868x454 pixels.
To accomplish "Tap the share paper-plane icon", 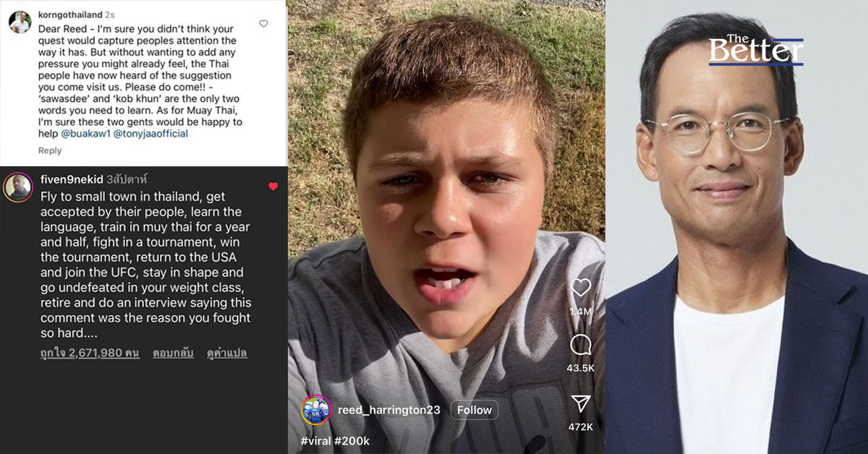I will pyautogui.click(x=580, y=403).
